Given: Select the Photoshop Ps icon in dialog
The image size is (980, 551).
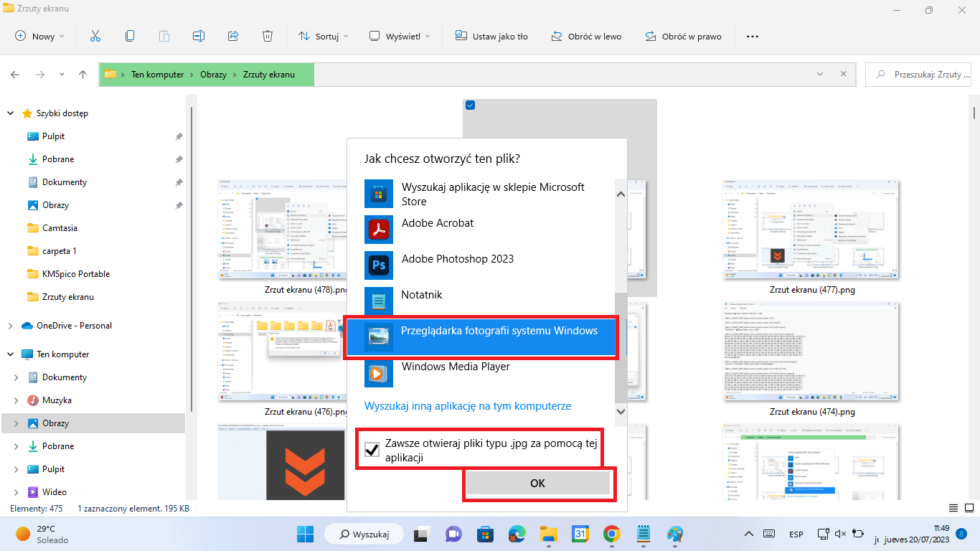Looking at the screenshot, I should [x=379, y=265].
